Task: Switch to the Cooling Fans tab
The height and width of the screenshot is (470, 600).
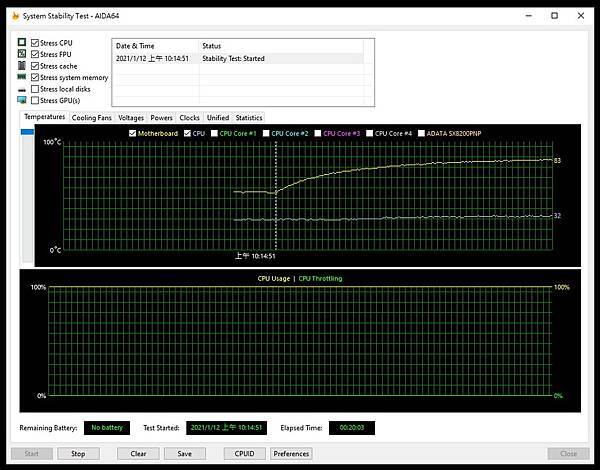Action: point(91,118)
